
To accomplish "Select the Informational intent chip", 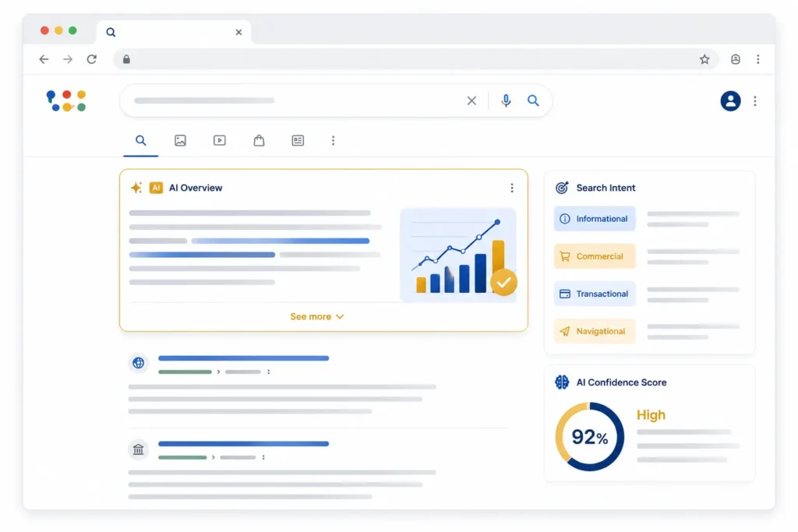I will coord(595,219).
